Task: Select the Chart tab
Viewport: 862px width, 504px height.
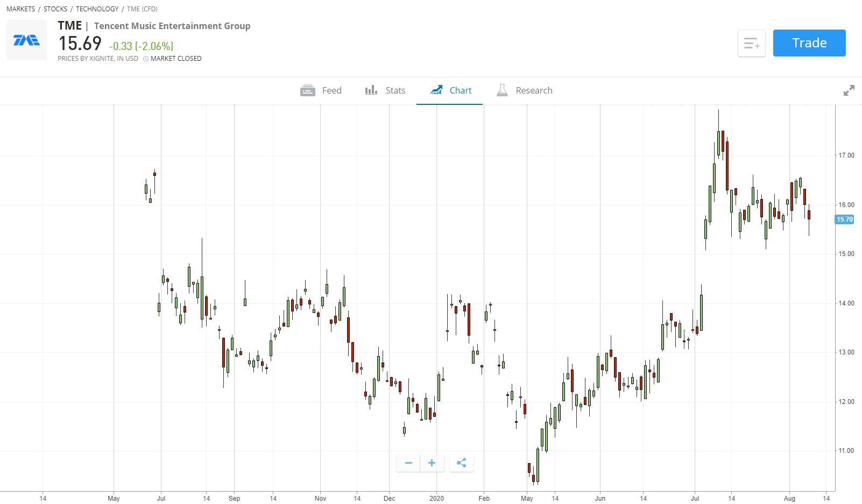Action: coord(450,90)
